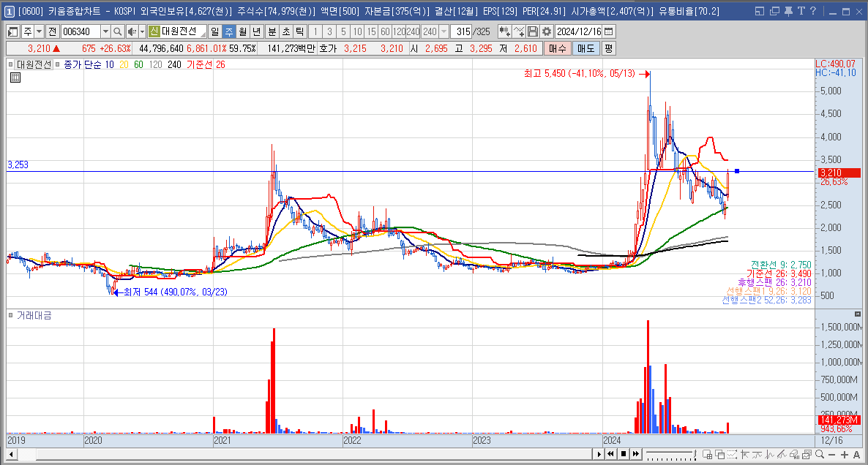Open the stock search magnifier
This screenshot has width=868, height=465.
[x=117, y=32]
